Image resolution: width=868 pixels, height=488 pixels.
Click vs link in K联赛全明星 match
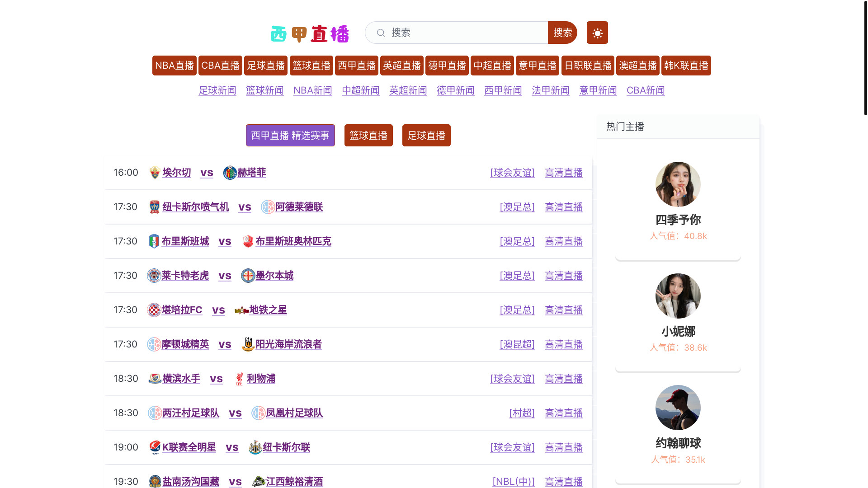232,447
